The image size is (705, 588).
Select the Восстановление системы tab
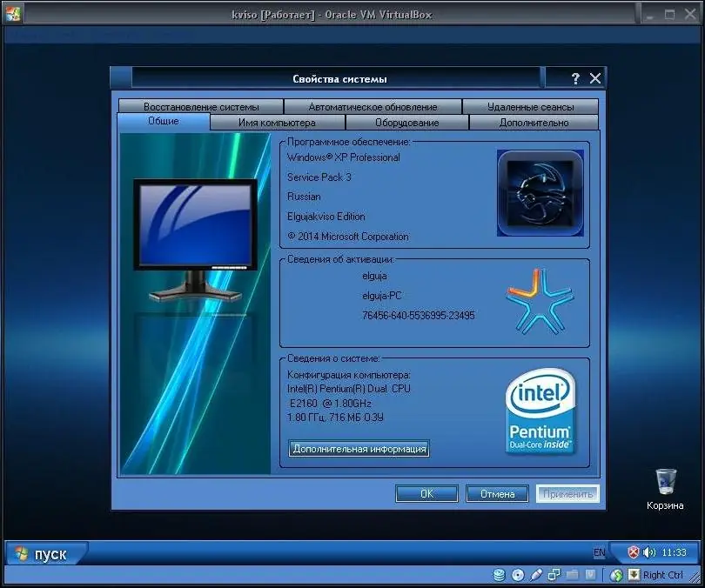point(201,105)
